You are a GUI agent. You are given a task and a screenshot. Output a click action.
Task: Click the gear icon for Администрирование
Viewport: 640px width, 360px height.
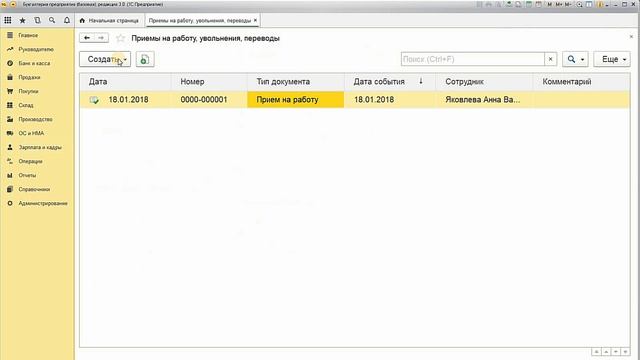click(x=10, y=203)
